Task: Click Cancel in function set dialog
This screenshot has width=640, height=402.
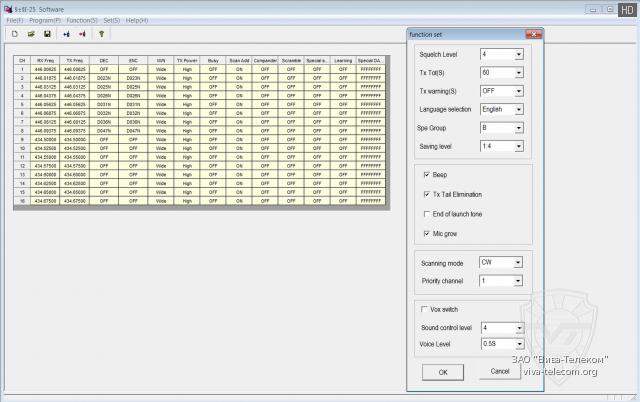Action: pyautogui.click(x=500, y=371)
